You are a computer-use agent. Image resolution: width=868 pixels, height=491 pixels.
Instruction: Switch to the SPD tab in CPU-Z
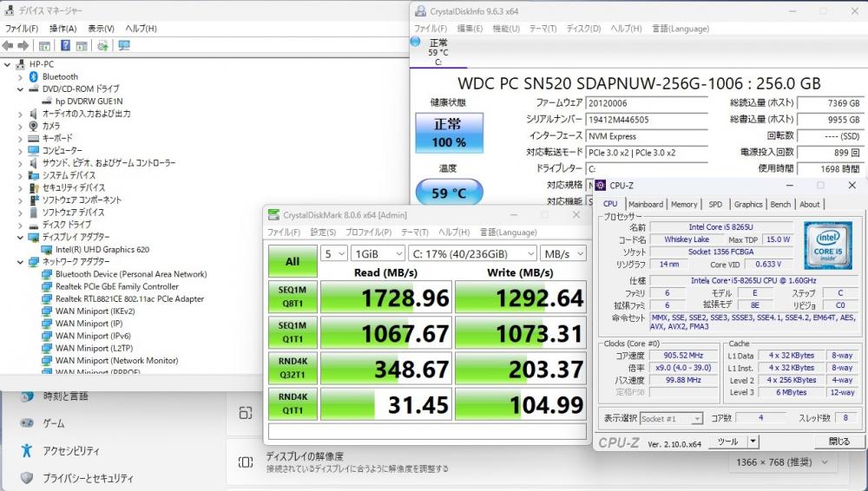click(715, 204)
